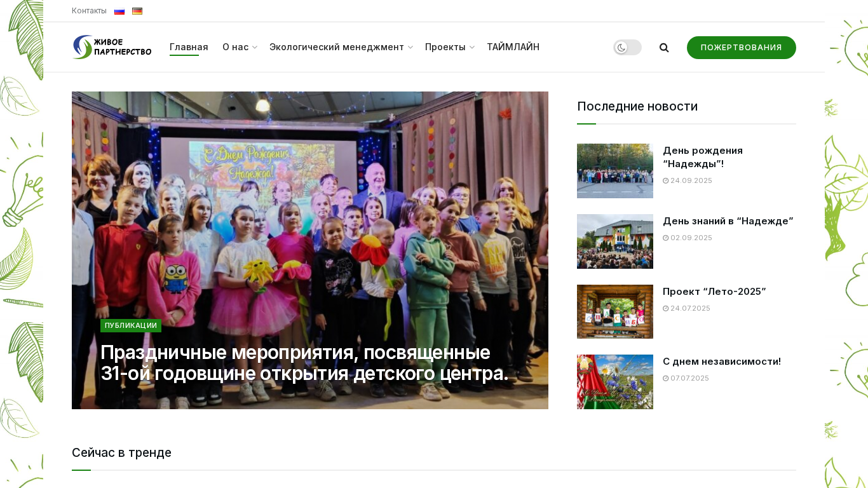
Task: Switch site language to German flag
Action: point(137,11)
